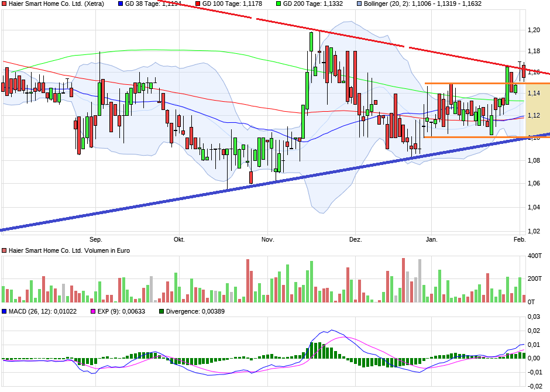Click the red GD 100 Tage legend swatch

point(198,4)
